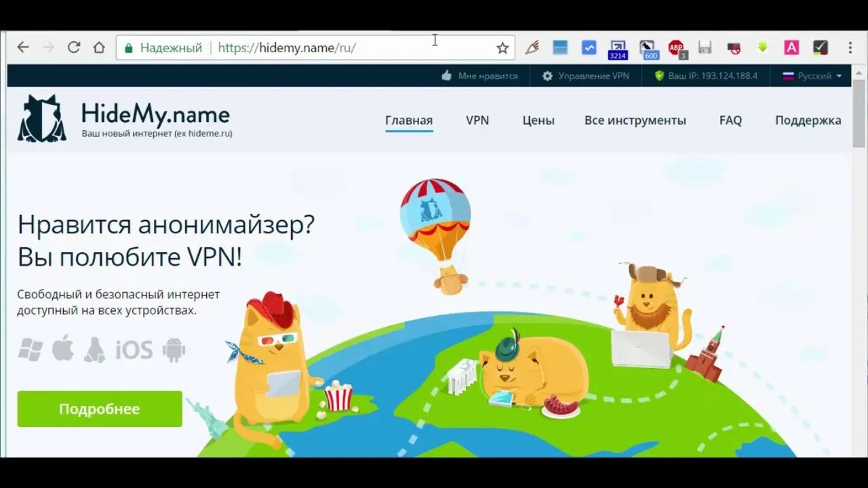The height and width of the screenshot is (488, 868).
Task: Click the Apple platform icon
Action: [x=63, y=349]
